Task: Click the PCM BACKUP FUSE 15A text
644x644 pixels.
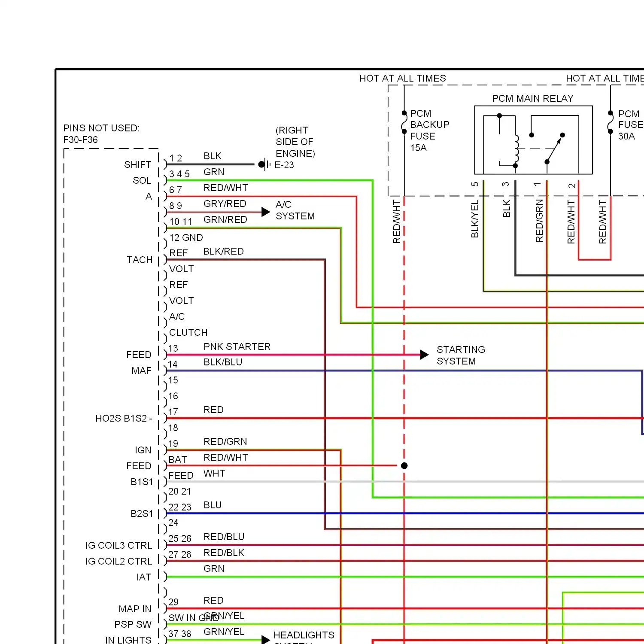Action: coord(430,131)
